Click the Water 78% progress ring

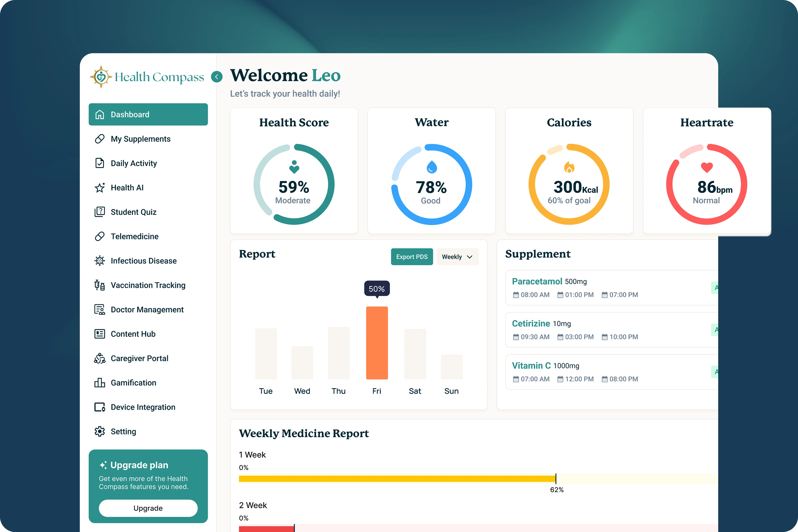coord(432,184)
